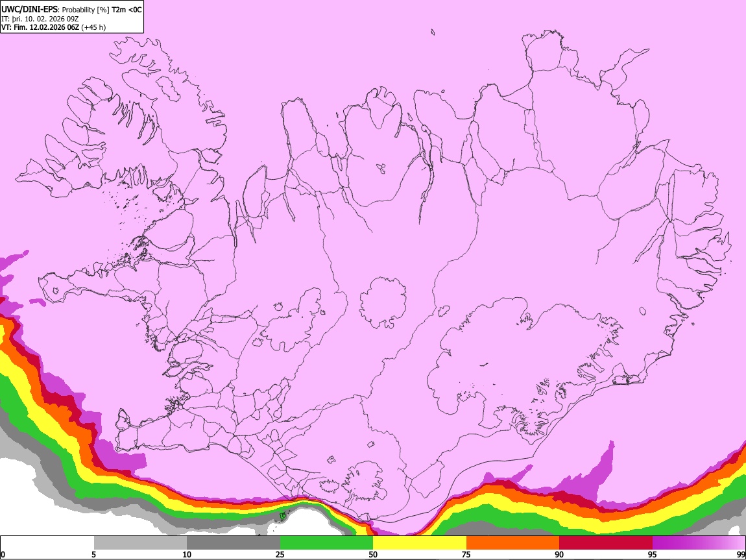Click the legend value label '5'
Viewport: 746px width, 560px height.
coord(93,554)
